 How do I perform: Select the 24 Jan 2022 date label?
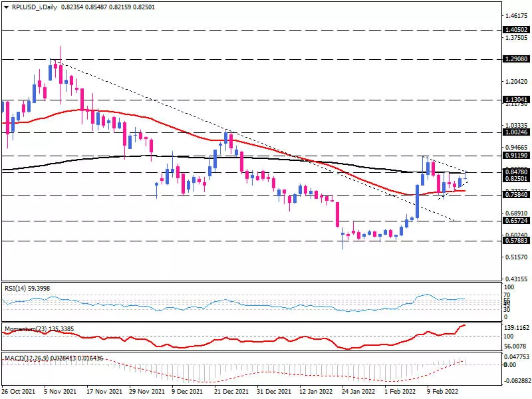[359, 392]
